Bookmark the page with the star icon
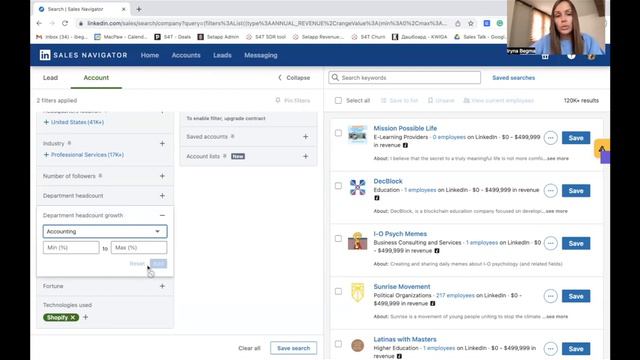Viewport: 640px width, 360px height. 471,24
